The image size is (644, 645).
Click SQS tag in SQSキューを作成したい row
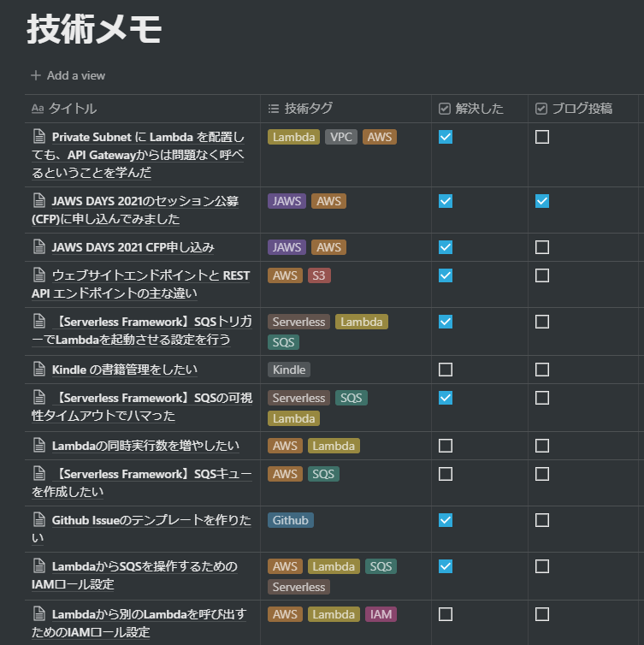[323, 474]
